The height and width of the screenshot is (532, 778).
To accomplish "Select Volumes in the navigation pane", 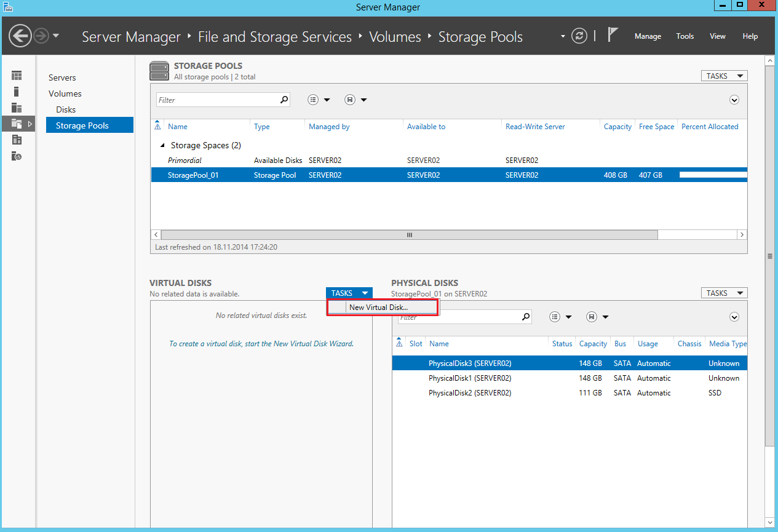I will tap(65, 93).
